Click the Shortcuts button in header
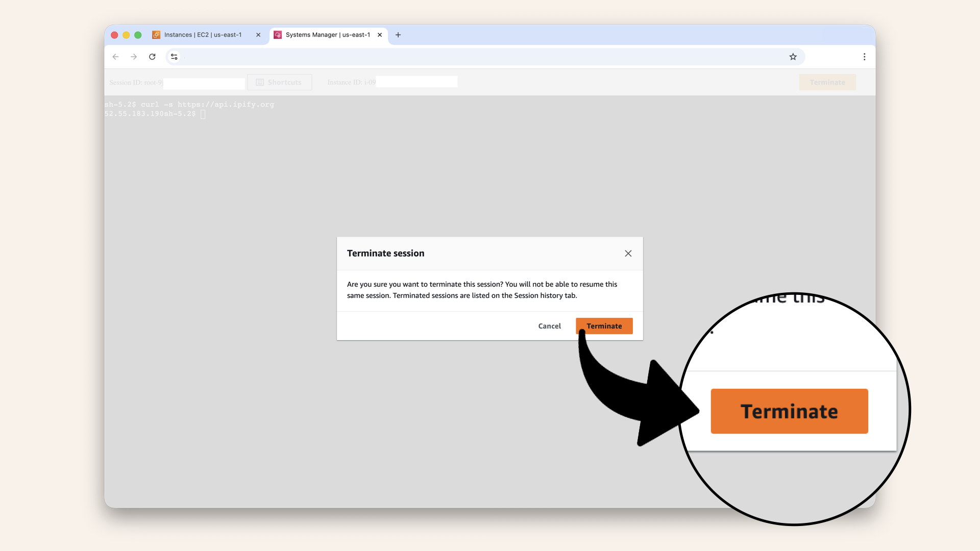 click(279, 82)
